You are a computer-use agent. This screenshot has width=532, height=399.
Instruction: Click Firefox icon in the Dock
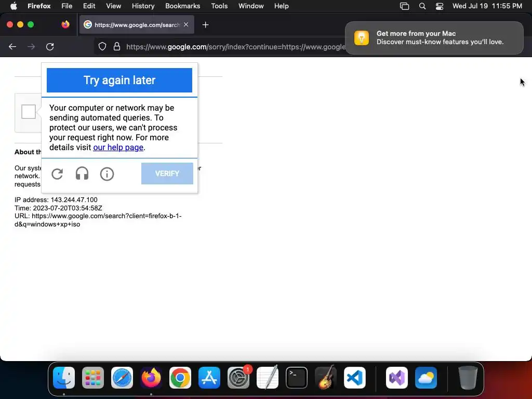(x=151, y=377)
